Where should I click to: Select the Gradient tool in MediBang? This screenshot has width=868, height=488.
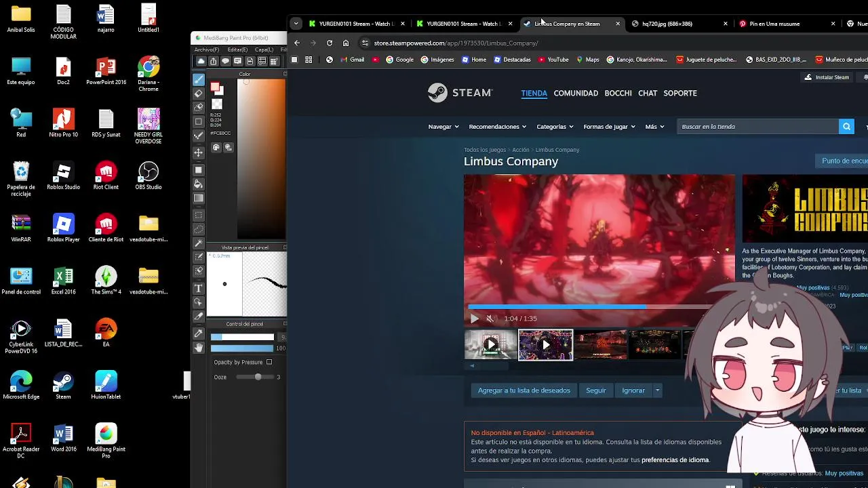199,199
